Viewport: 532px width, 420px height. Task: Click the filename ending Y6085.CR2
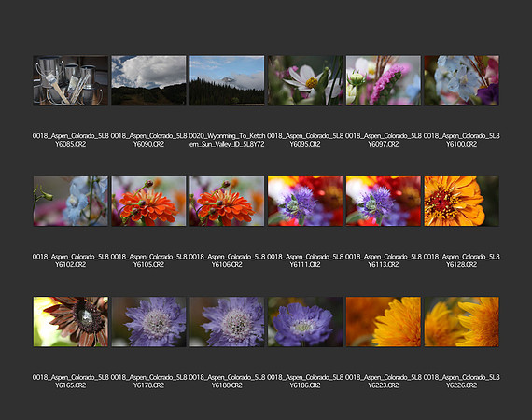tap(71, 140)
